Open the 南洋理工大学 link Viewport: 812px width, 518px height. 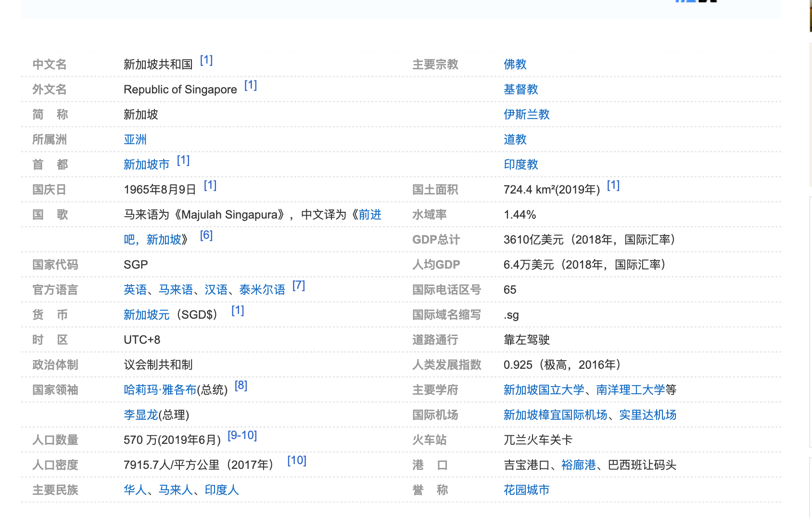coord(630,390)
